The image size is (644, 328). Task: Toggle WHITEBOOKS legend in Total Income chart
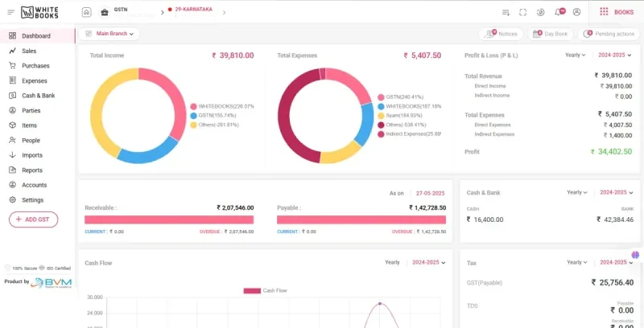coord(222,106)
